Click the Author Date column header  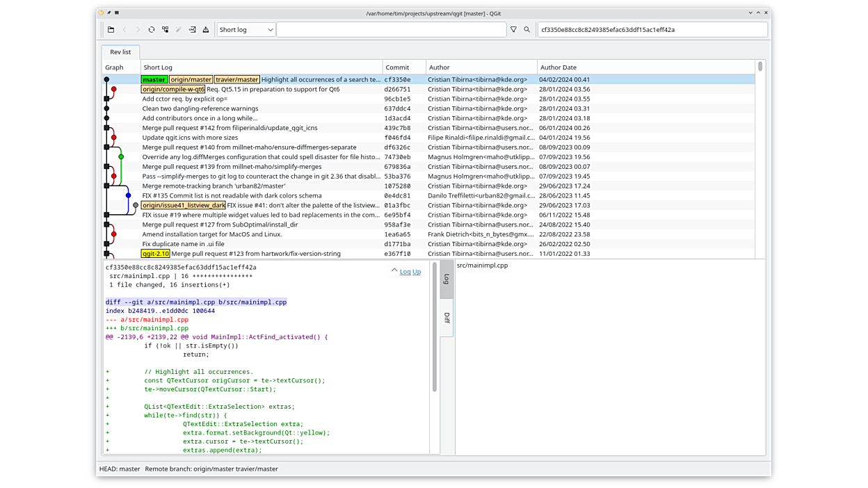tap(558, 67)
